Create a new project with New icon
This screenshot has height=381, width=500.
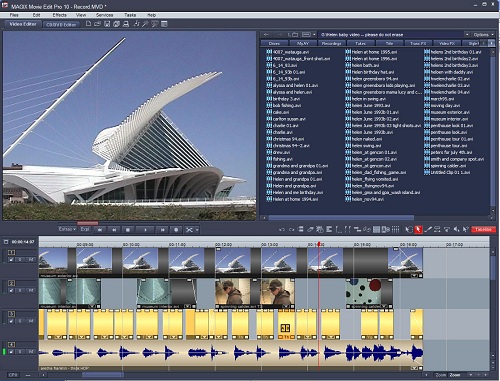coord(88,24)
